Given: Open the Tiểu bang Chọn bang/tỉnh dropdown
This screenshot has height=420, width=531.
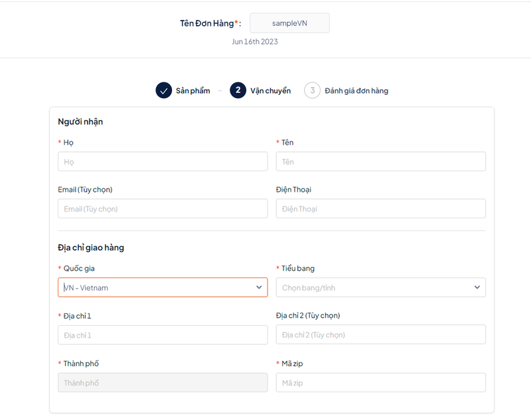Looking at the screenshot, I should 380,287.
